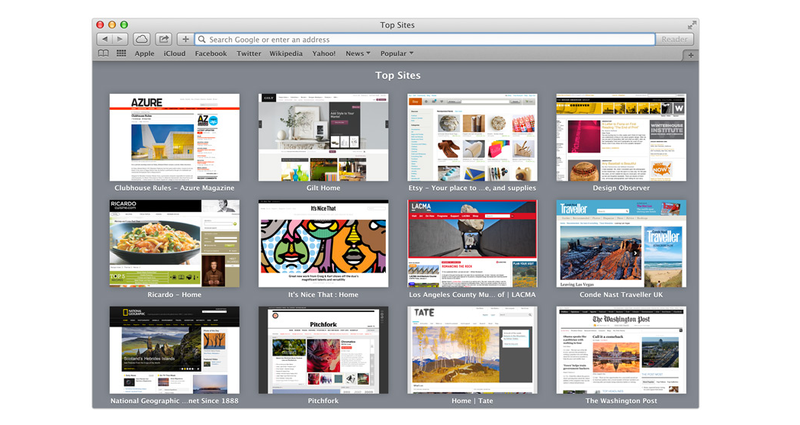Image resolution: width=800 pixels, height=425 pixels.
Task: Add bookmark with the plus toolbar button
Action: click(185, 39)
